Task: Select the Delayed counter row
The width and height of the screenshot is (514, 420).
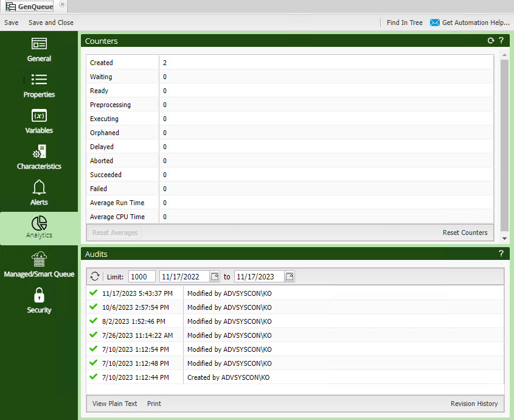Action: [x=290, y=147]
